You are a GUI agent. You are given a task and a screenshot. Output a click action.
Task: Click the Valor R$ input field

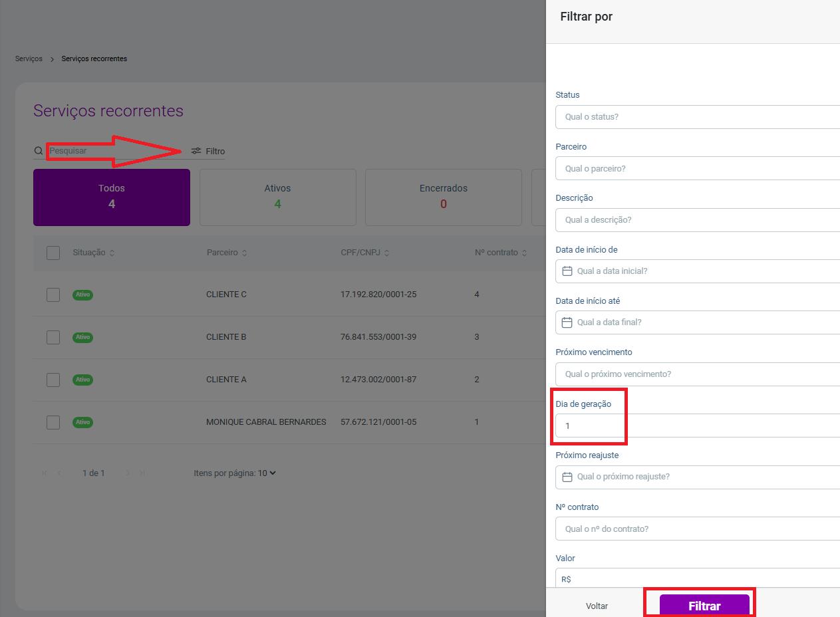pyautogui.click(x=698, y=579)
